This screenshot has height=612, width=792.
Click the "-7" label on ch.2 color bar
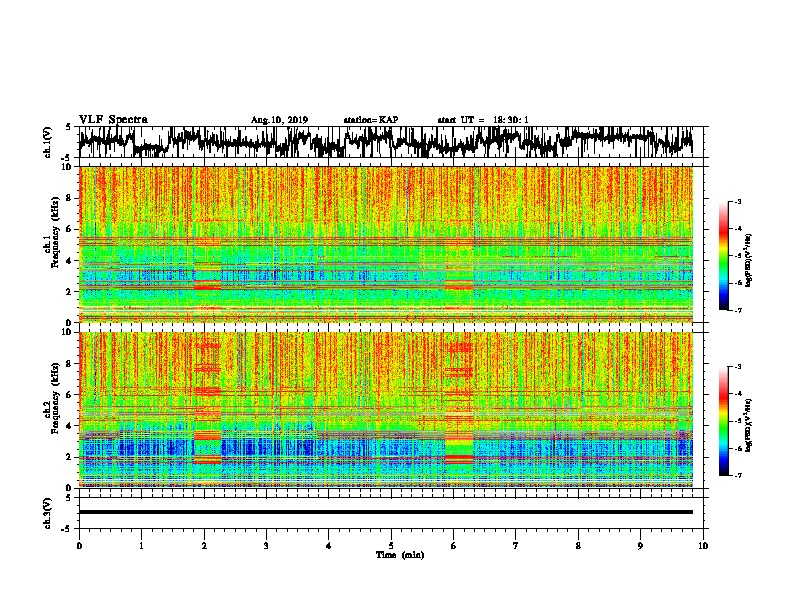[x=737, y=476]
